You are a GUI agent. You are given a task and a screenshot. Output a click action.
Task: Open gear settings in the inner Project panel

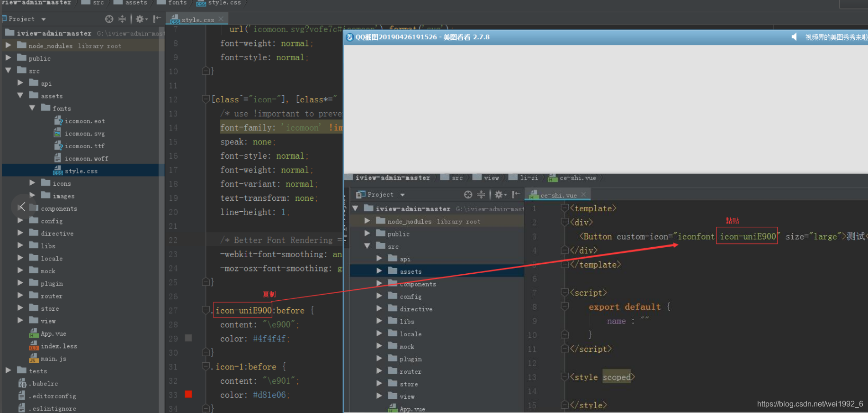[x=499, y=195]
